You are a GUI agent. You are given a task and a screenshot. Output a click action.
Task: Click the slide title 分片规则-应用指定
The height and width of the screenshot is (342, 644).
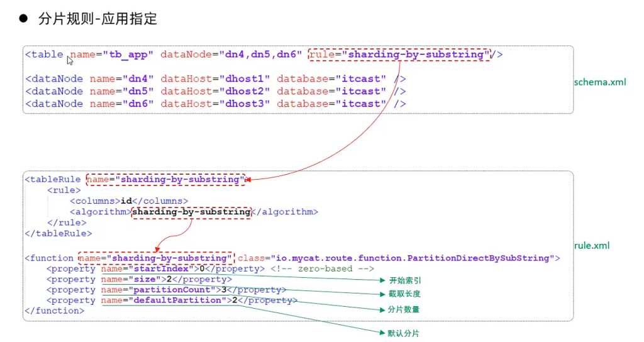point(97,19)
